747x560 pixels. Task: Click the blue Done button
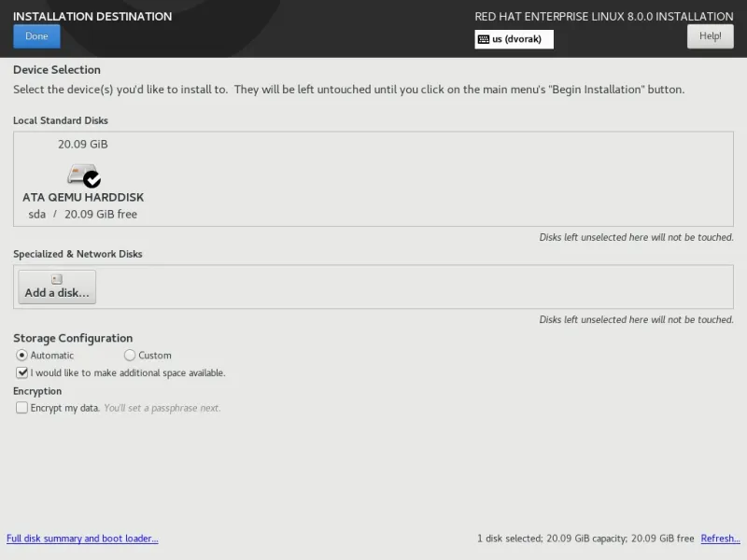(x=36, y=36)
